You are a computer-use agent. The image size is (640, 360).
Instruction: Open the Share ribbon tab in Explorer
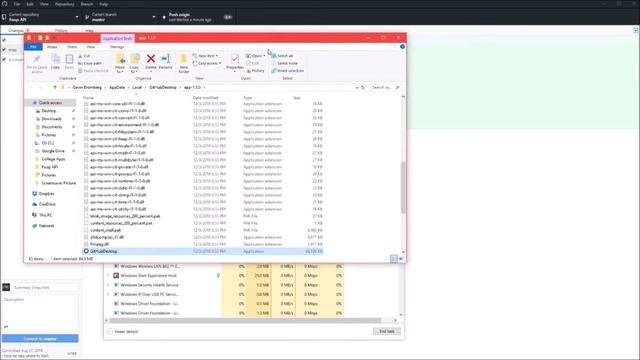[72, 47]
